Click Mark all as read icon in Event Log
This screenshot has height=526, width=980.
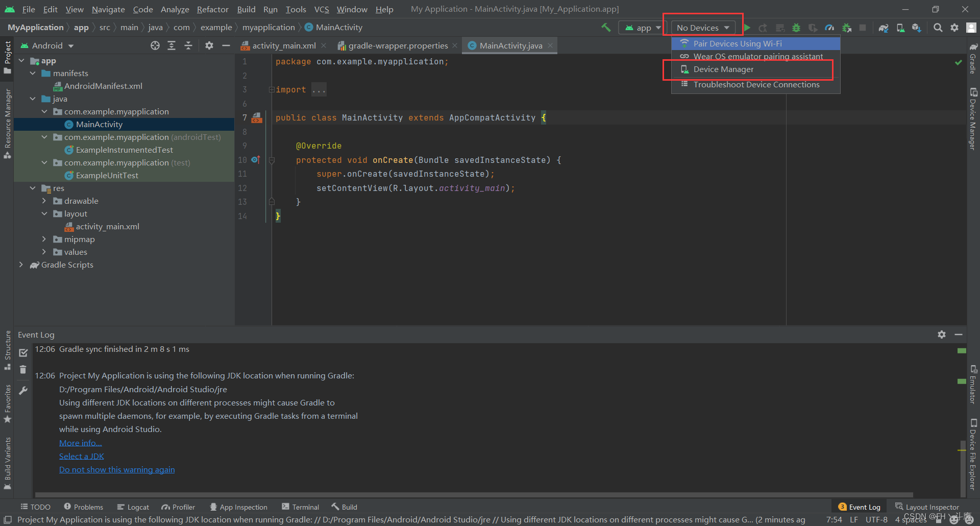(x=23, y=353)
